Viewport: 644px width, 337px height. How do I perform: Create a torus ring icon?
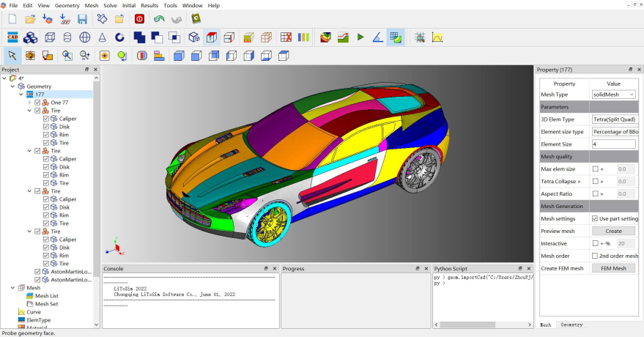[119, 37]
